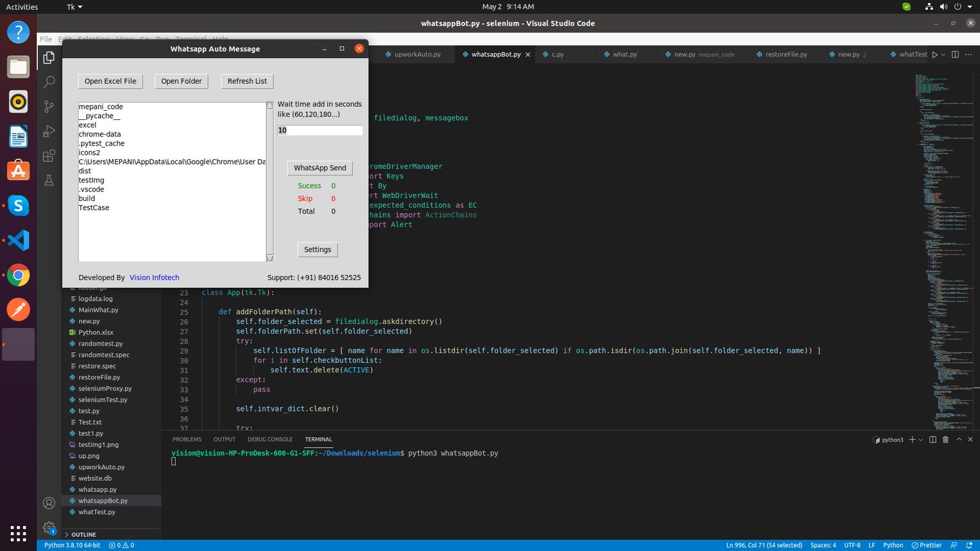980x551 pixels.
Task: Click the folder list vertical scrollbar
Action: [x=270, y=182]
